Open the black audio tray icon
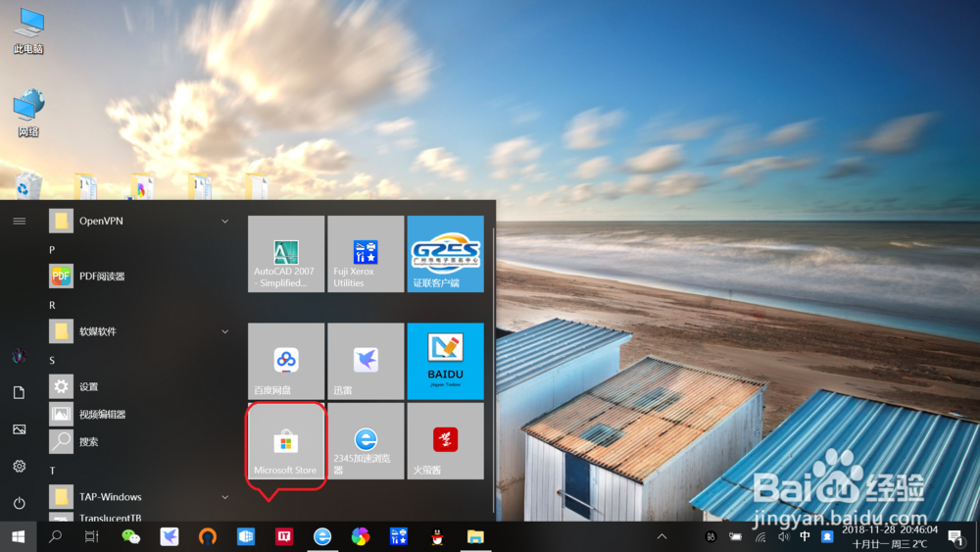This screenshot has height=552, width=980. pyautogui.click(x=710, y=536)
